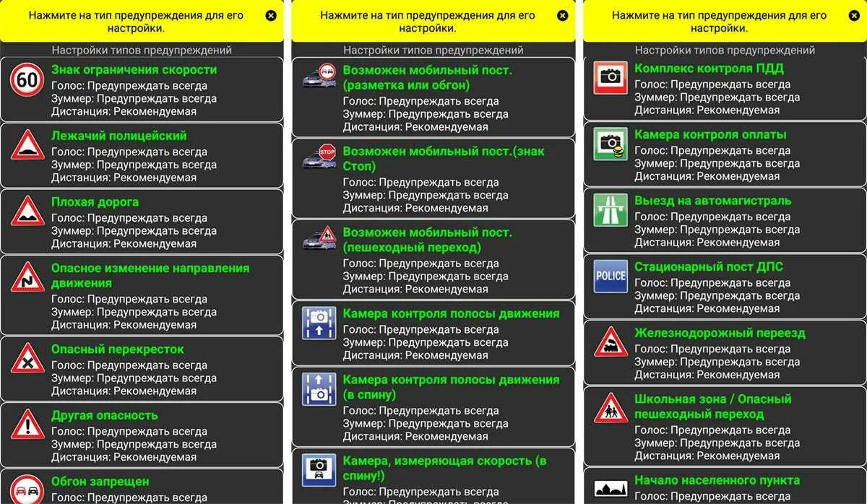Open 'Выезд на автомагистраль' settings

coord(725,221)
